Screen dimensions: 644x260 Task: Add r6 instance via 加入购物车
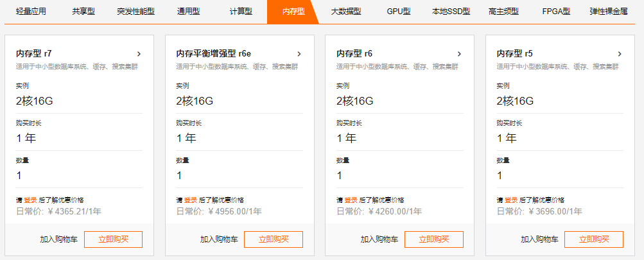pos(379,239)
